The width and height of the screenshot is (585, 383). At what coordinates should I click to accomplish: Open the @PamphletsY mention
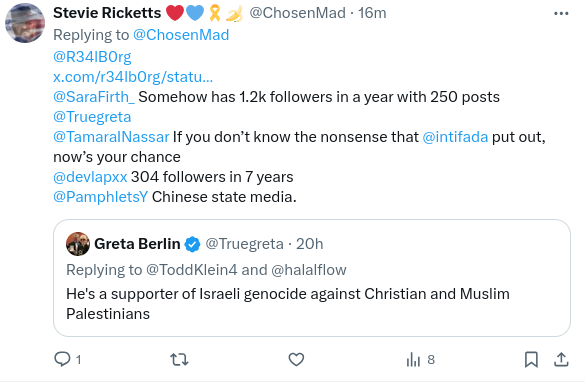[x=100, y=197]
